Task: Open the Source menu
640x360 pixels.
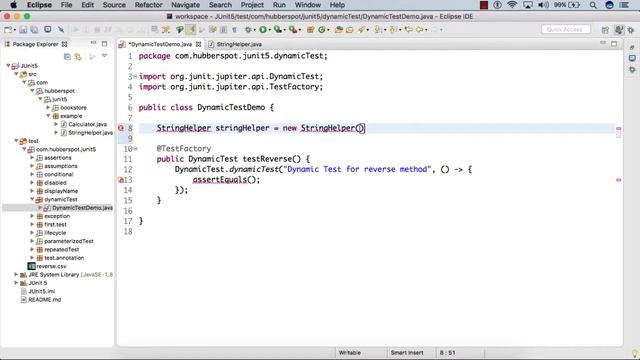Action: (114, 5)
